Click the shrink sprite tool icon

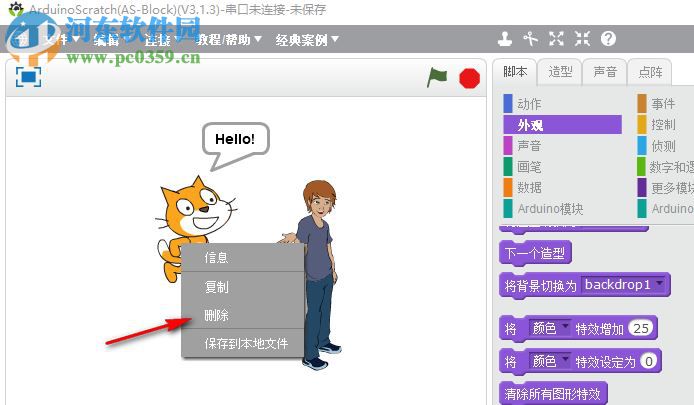coord(582,39)
